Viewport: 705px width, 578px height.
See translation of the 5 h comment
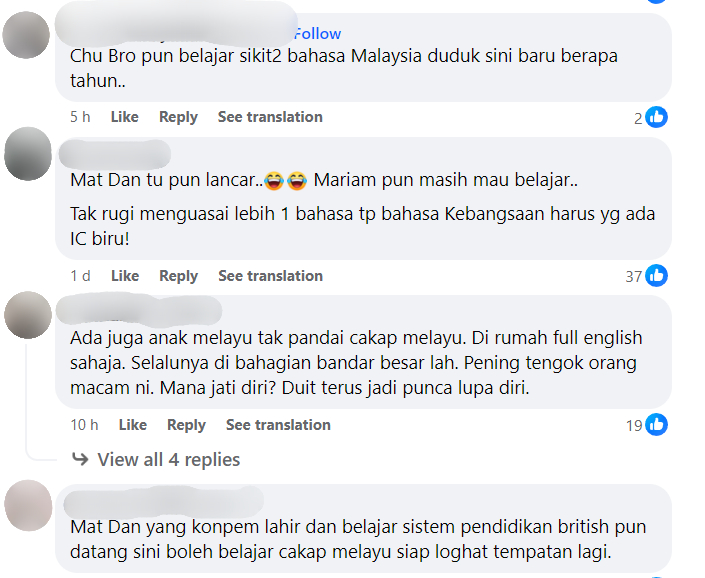tap(270, 117)
